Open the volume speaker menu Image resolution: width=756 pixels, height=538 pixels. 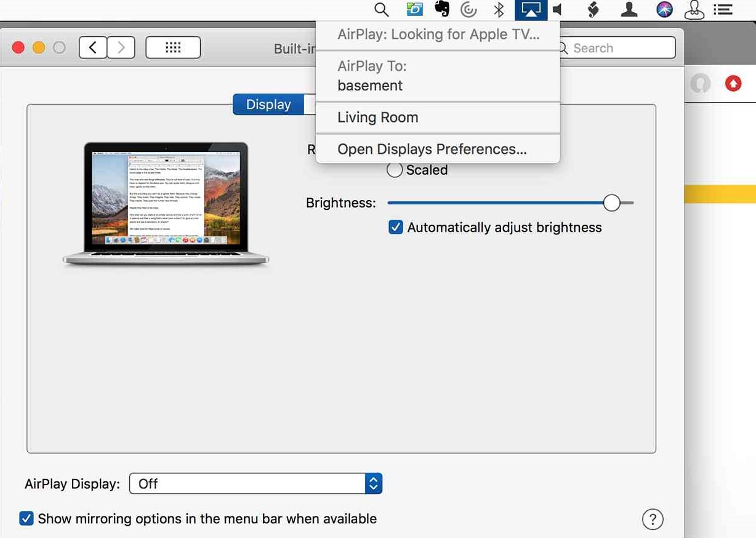tap(558, 10)
